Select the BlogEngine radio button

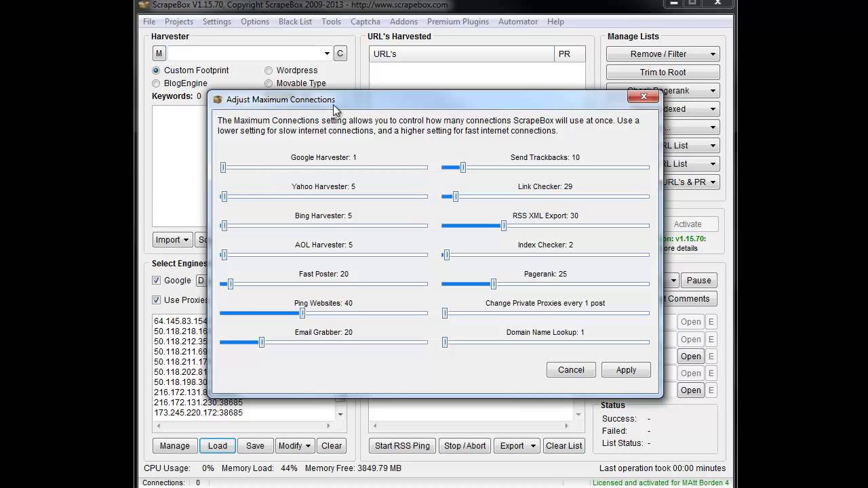pyautogui.click(x=156, y=83)
